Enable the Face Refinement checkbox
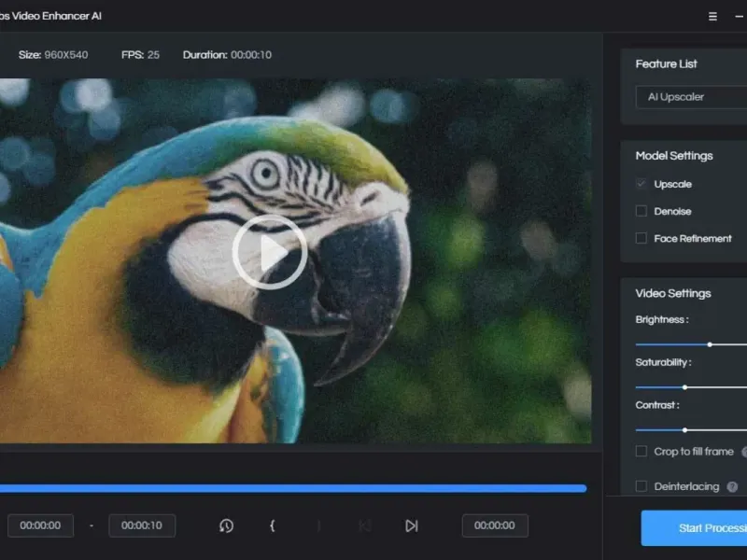The width and height of the screenshot is (747, 560). coord(641,238)
